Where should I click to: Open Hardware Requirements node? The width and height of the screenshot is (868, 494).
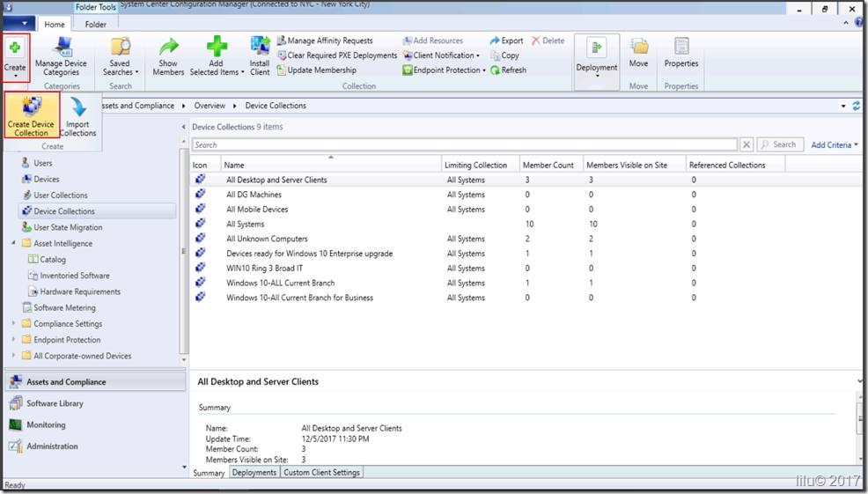pos(74,291)
